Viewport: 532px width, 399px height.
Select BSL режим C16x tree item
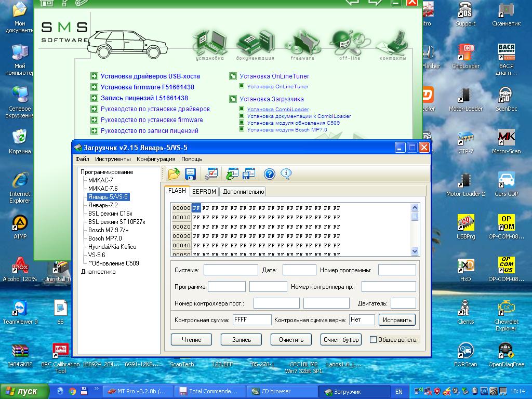[110, 214]
